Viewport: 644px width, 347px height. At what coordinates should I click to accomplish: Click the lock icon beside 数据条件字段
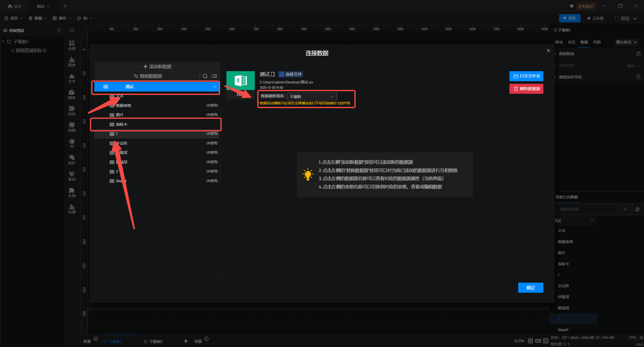coord(638,77)
